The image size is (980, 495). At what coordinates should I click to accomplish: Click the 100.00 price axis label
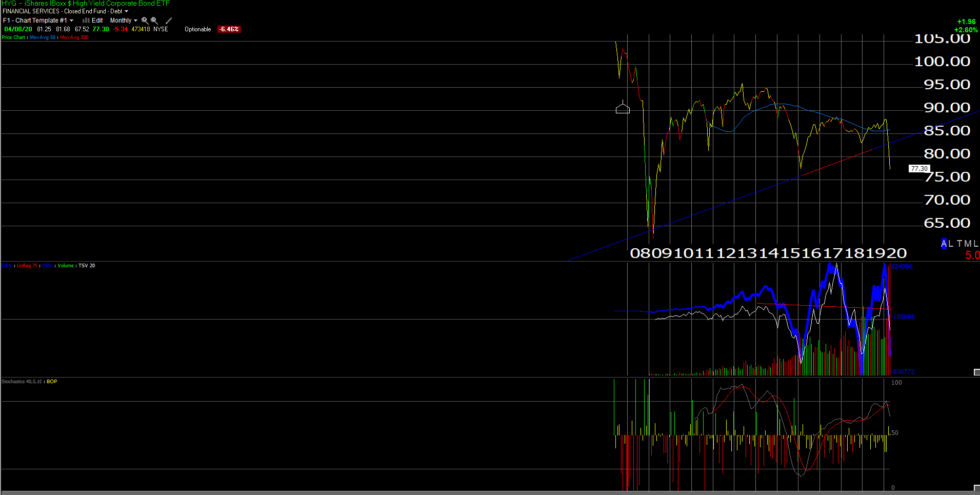click(943, 62)
